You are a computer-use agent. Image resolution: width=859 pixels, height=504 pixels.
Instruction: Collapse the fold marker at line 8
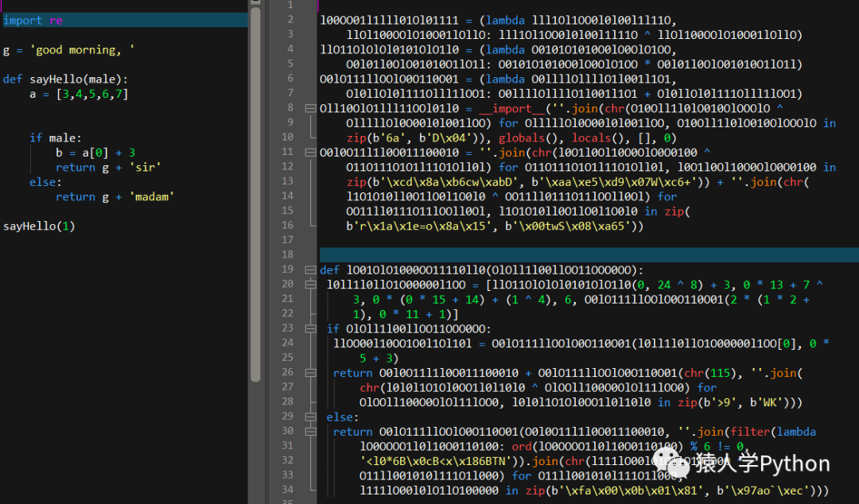(310, 108)
